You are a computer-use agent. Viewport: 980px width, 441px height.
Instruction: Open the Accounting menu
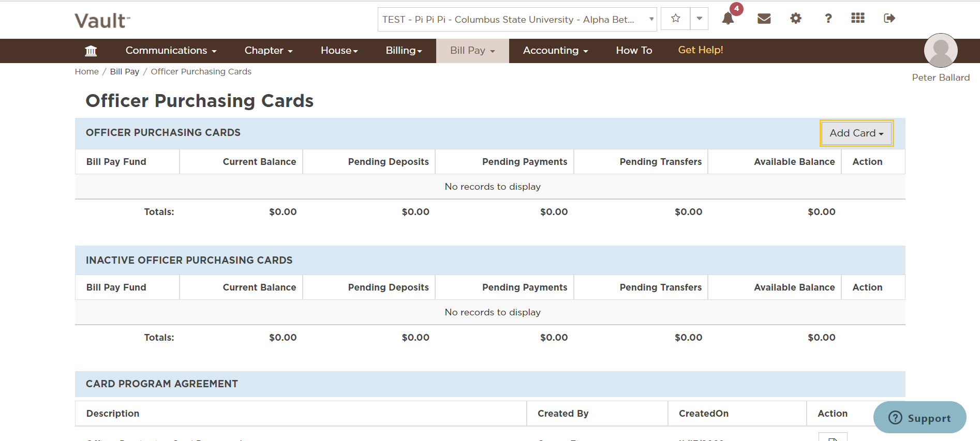(x=555, y=51)
